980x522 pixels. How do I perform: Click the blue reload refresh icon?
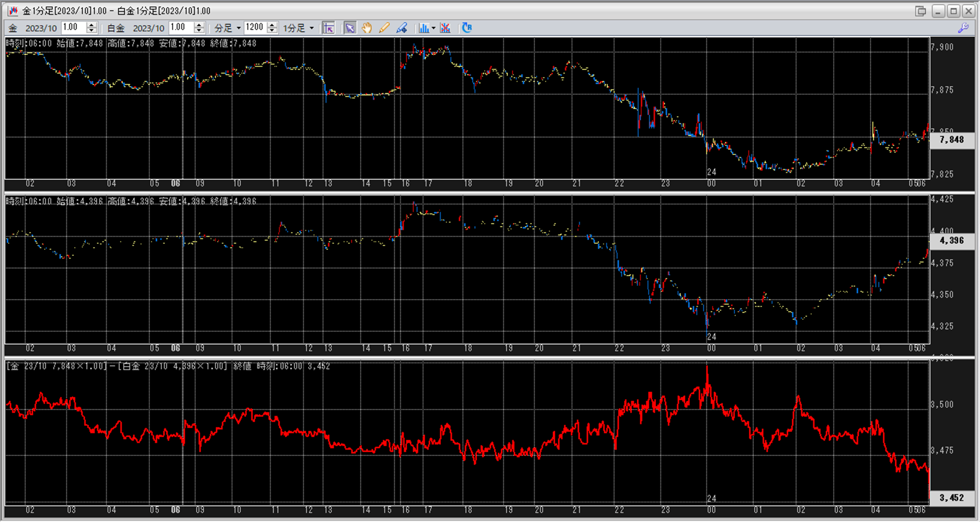(467, 28)
